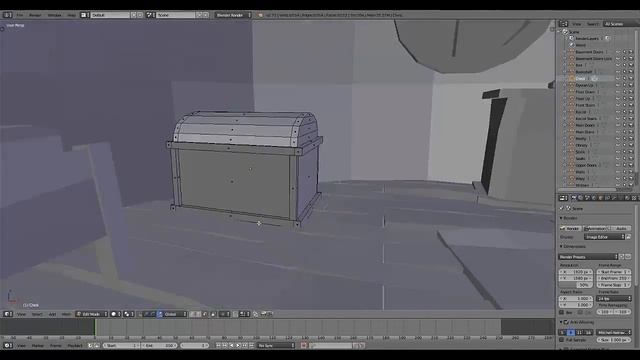
Task: Click the play animation button
Action: click(x=238, y=346)
